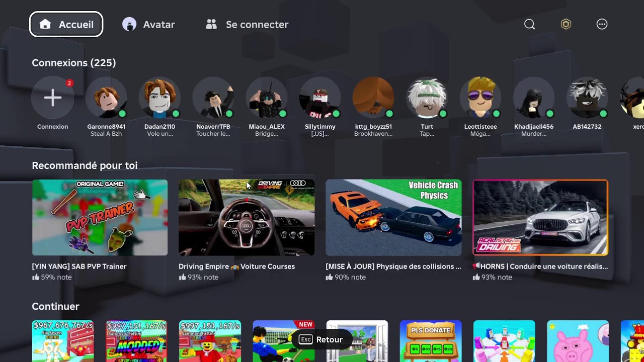Click the Esc Retour back button
Image resolution: width=644 pixels, height=362 pixels.
[x=320, y=339]
